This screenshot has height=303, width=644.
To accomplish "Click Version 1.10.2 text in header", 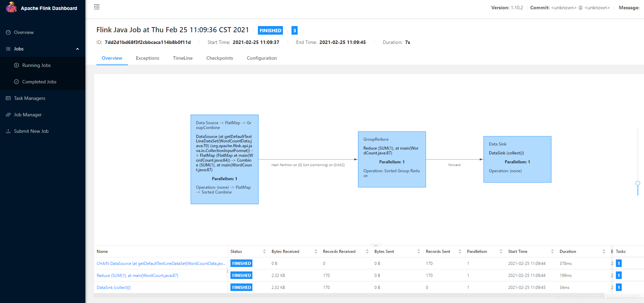I will (x=507, y=8).
